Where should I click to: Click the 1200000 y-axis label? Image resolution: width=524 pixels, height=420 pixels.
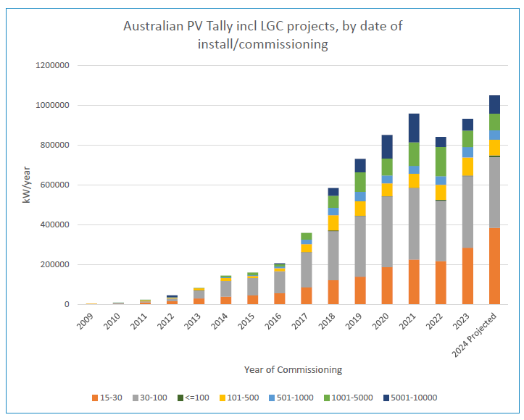(x=52, y=66)
